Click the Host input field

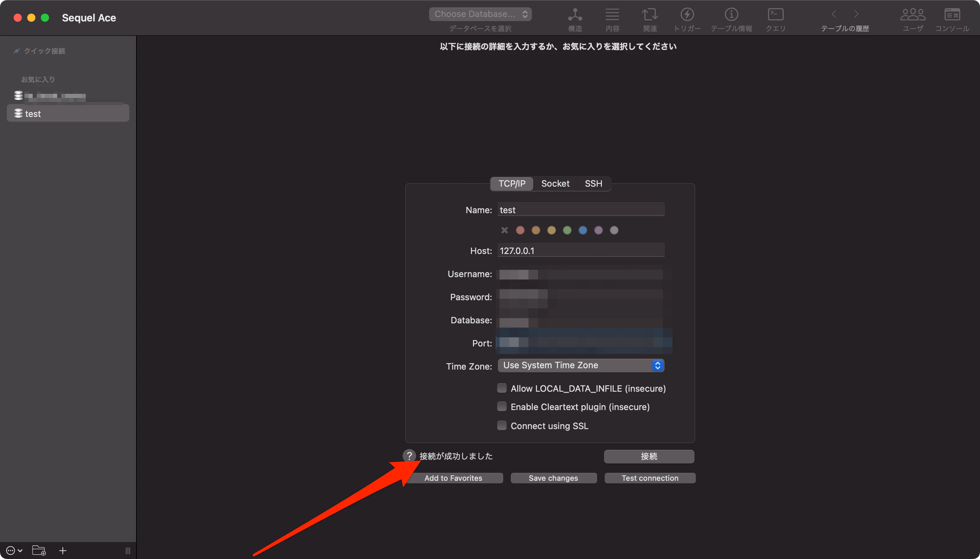581,250
